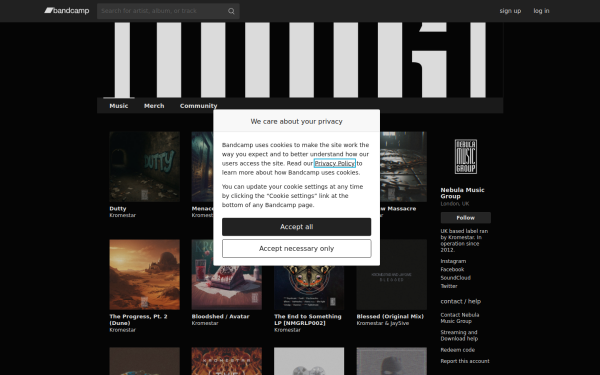Click Accept necessary only button
The width and height of the screenshot is (600, 375).
297,249
